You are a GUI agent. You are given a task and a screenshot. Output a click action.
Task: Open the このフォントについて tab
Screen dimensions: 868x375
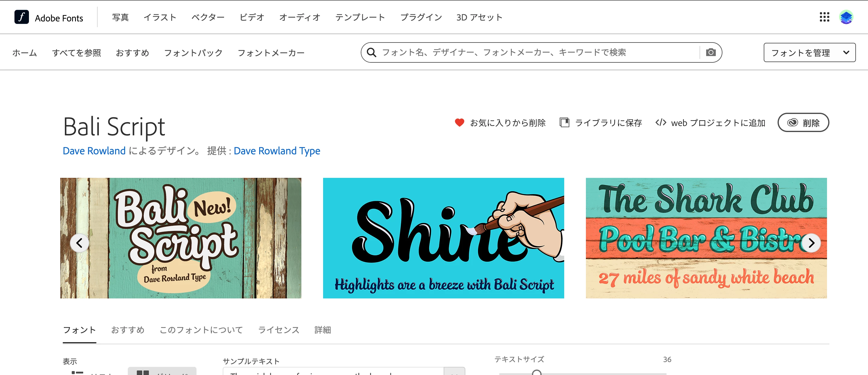tap(201, 330)
